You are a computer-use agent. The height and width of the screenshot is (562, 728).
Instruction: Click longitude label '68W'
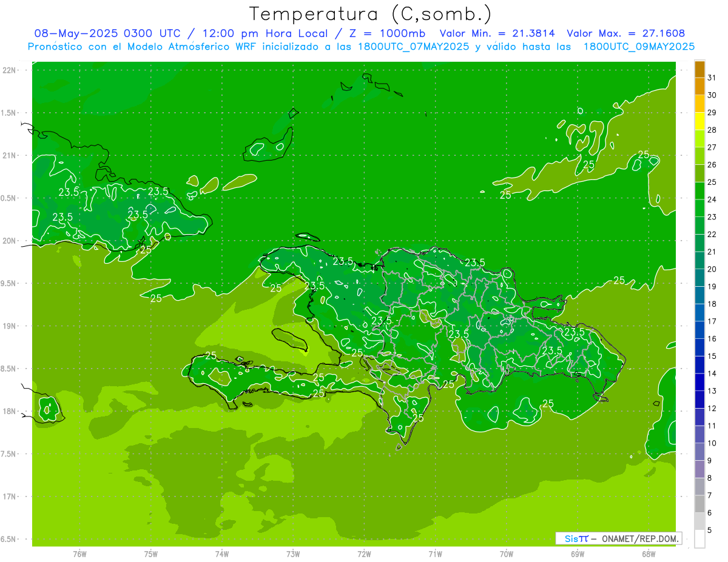coord(649,554)
